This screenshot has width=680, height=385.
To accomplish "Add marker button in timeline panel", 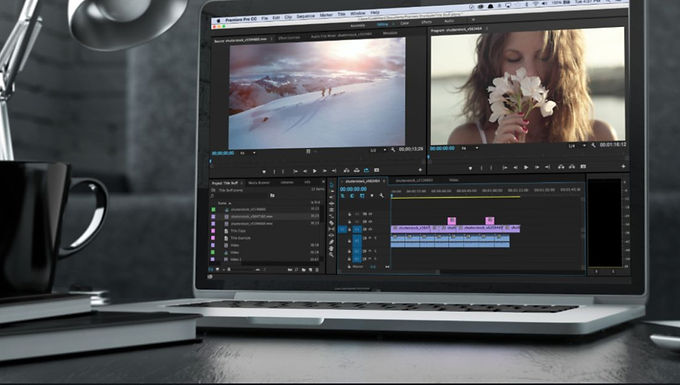I will (x=372, y=196).
